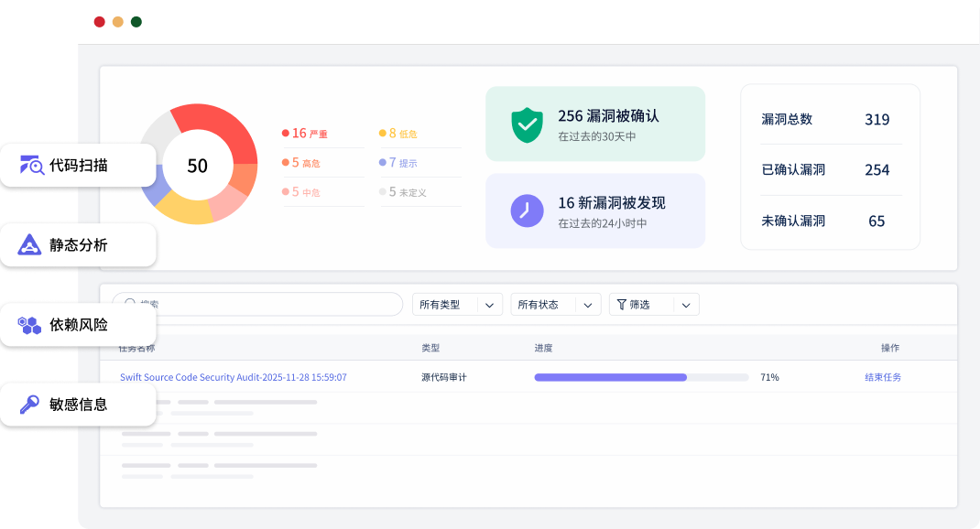
Task: Click the dependency risk hexagons icon
Action: click(x=30, y=325)
